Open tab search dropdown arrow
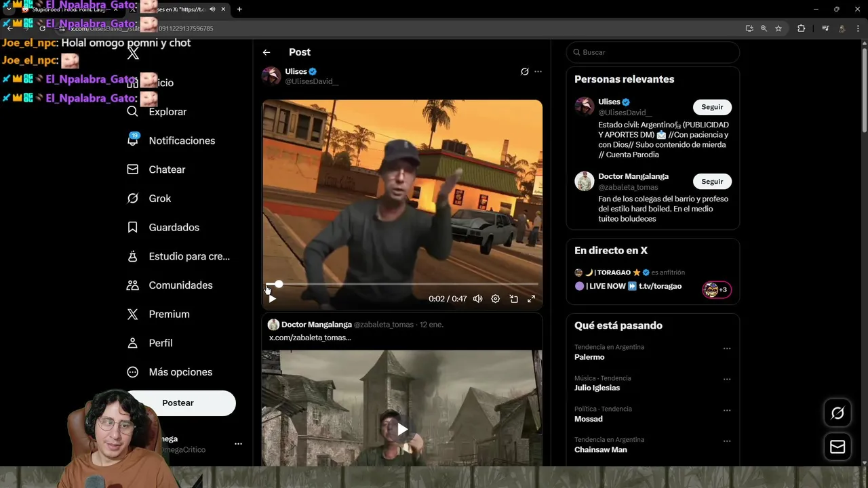 pyautogui.click(x=8, y=9)
